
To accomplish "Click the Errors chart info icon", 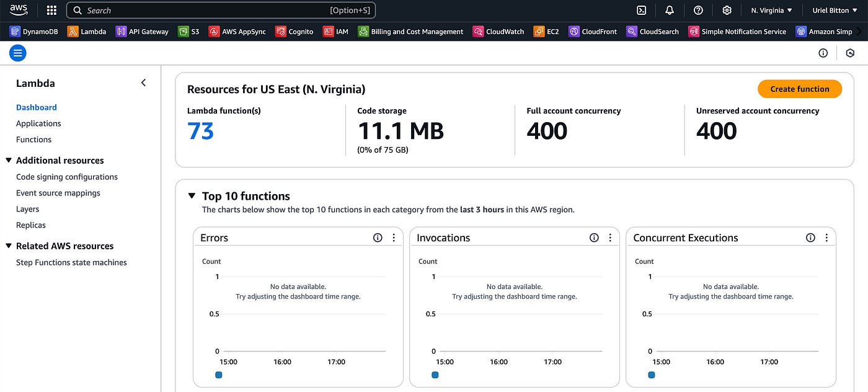I will (x=378, y=238).
